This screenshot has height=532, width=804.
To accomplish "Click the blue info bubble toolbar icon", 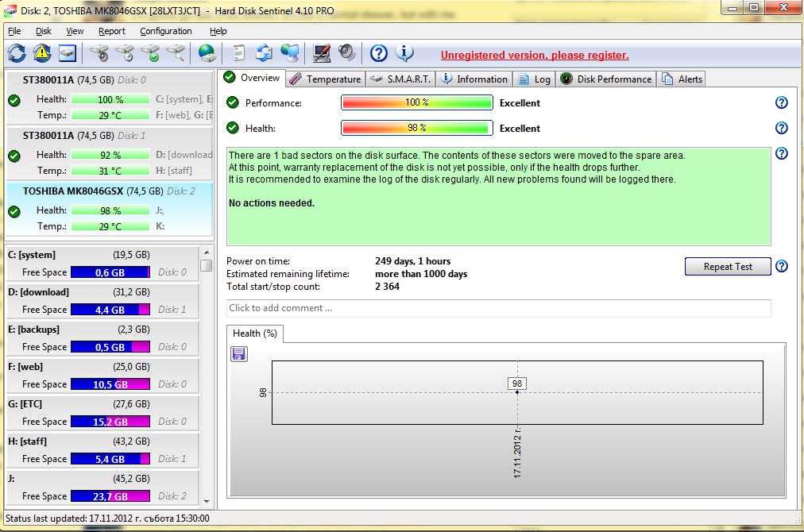I will click(x=404, y=52).
